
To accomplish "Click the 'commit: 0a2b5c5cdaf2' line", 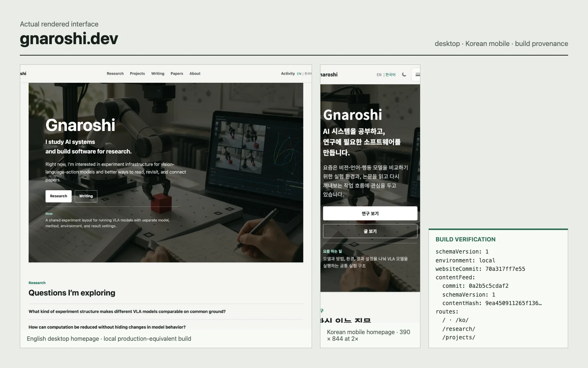I will [476, 286].
